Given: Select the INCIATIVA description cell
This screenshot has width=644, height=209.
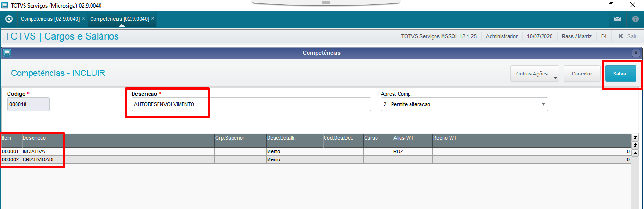Looking at the screenshot, I should click(117, 152).
